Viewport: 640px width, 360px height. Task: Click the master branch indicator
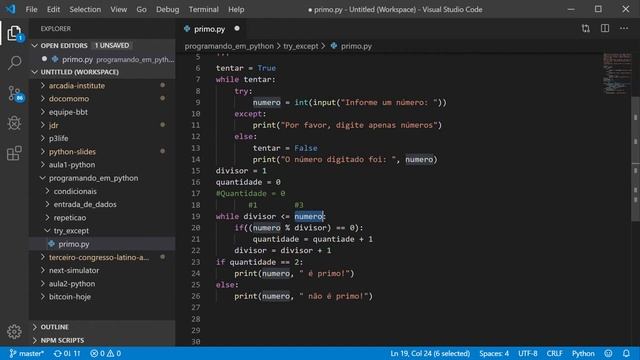[x=27, y=353]
